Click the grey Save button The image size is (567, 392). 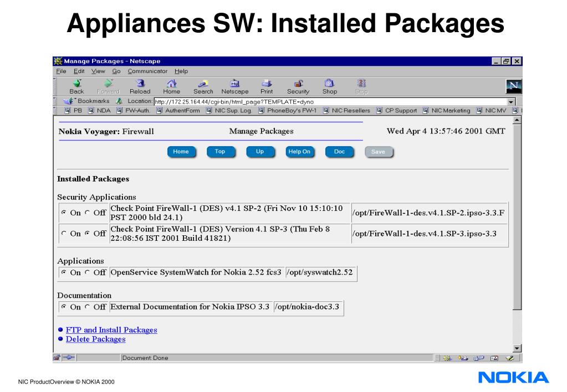point(379,152)
